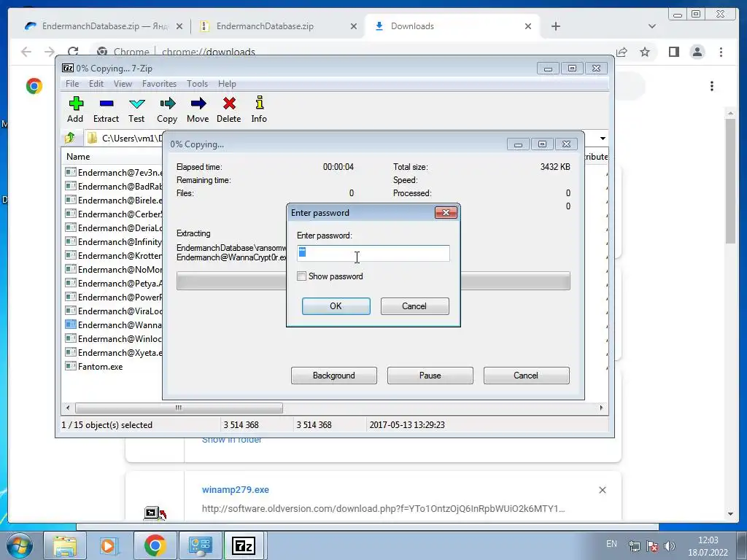Select the Endermanch@7ev3n file row
The height and width of the screenshot is (560, 747).
(x=113, y=172)
